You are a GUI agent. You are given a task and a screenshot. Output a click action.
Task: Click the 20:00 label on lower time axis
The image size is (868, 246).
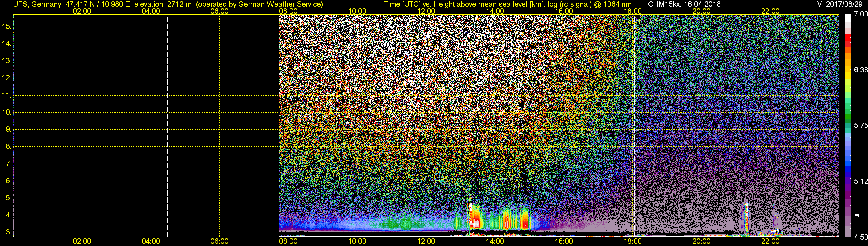[702, 241]
